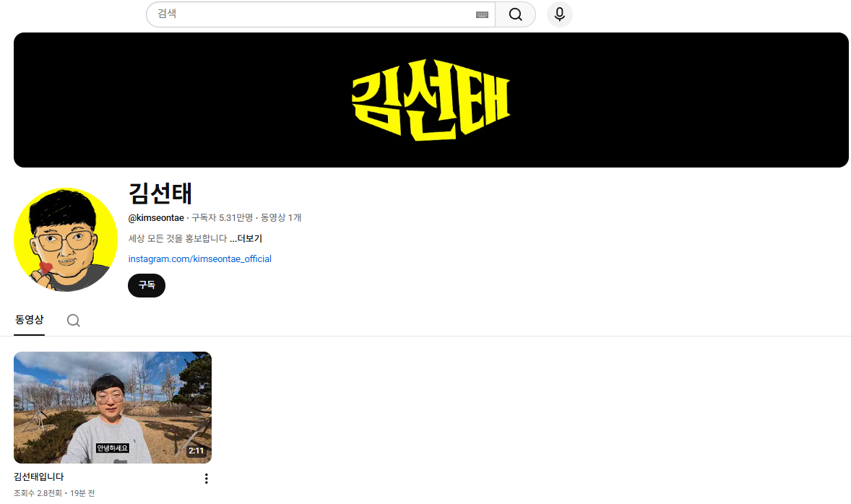Click the 구독자 5.31만명 subscriber count text
The height and width of the screenshot is (504, 851).
point(222,217)
